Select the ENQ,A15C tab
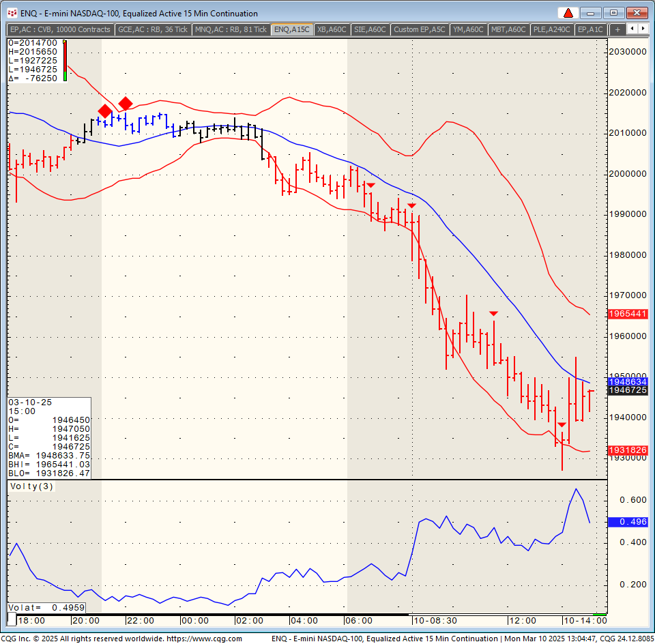The width and height of the screenshot is (655, 644). [292, 29]
